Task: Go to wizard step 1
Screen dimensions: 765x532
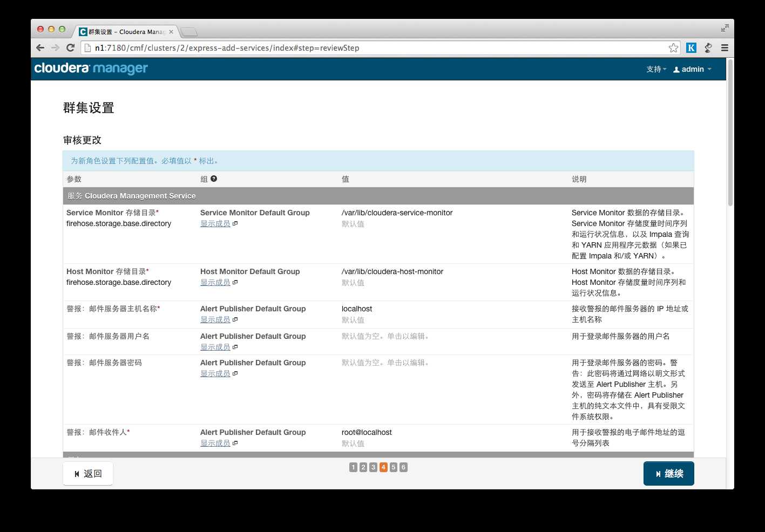Action: [x=353, y=467]
